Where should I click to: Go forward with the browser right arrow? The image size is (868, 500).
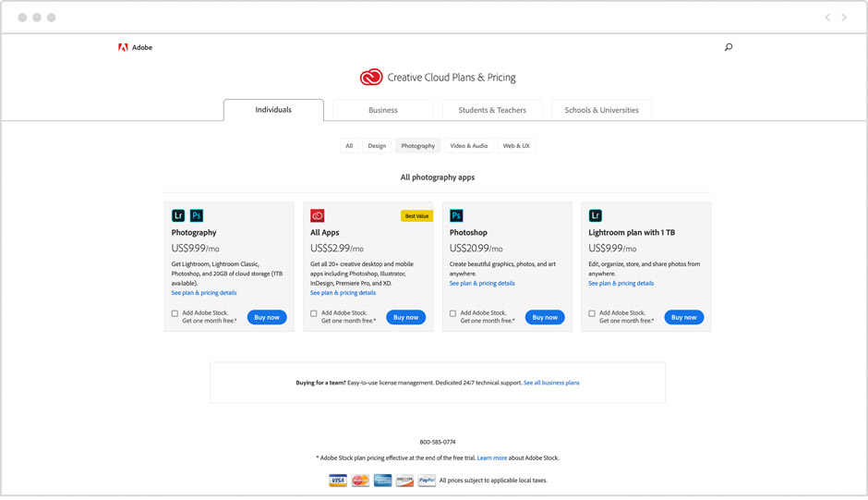coord(844,18)
